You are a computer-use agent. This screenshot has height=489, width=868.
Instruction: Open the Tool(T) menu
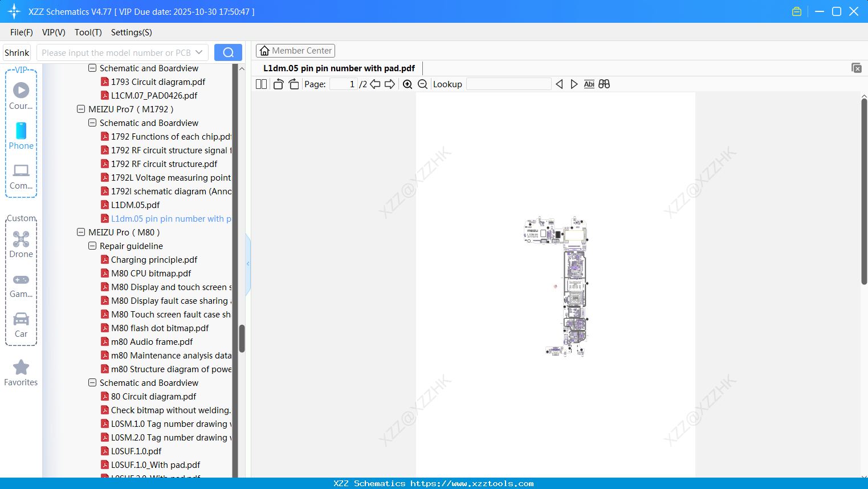(88, 32)
